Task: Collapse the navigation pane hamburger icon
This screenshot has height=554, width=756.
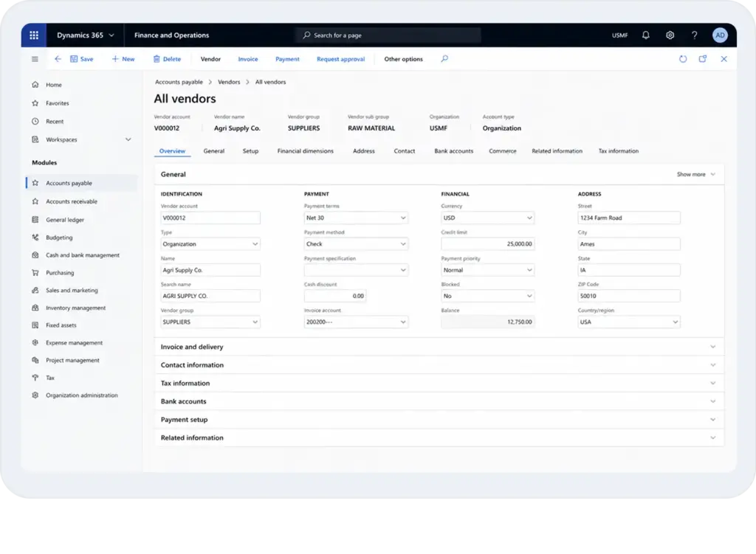Action: click(35, 59)
